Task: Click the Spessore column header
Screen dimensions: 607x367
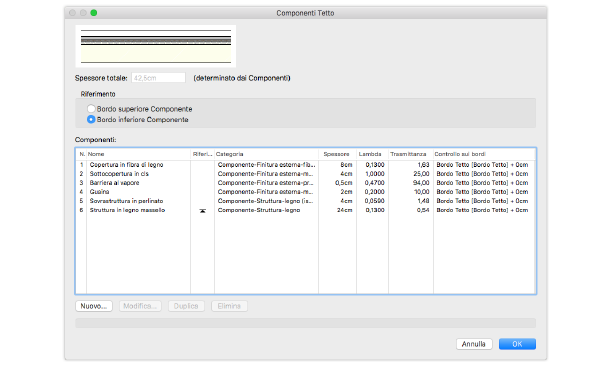Action: point(337,154)
